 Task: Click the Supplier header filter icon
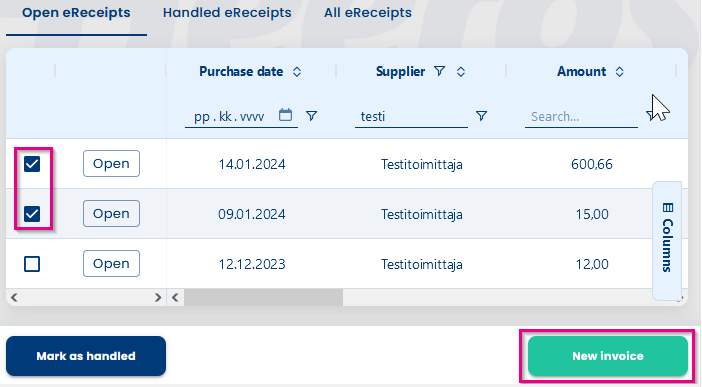[440, 71]
